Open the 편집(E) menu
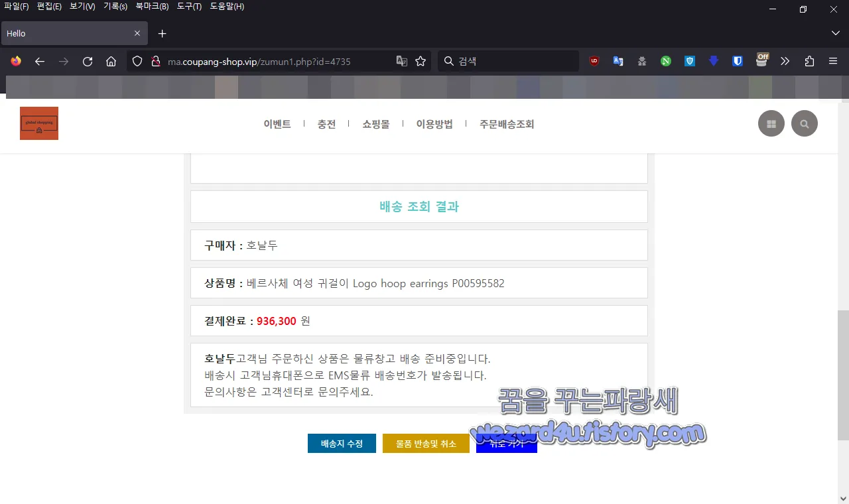 [49, 7]
